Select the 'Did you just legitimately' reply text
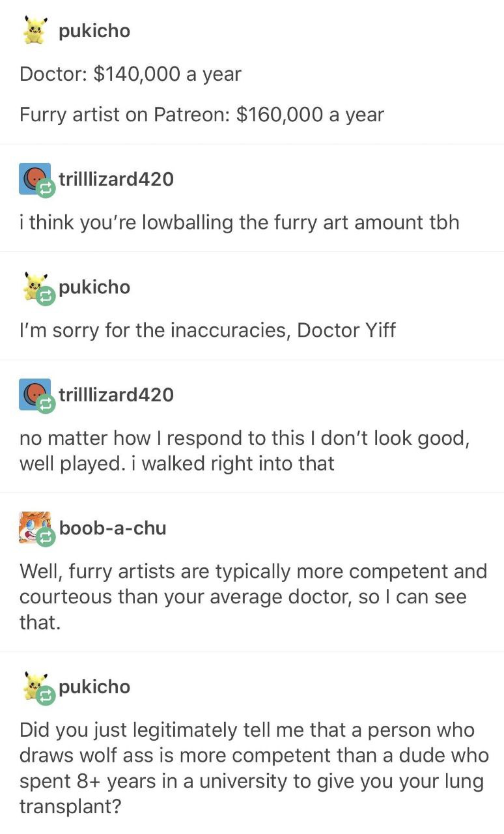The height and width of the screenshot is (834, 504). 254,768
